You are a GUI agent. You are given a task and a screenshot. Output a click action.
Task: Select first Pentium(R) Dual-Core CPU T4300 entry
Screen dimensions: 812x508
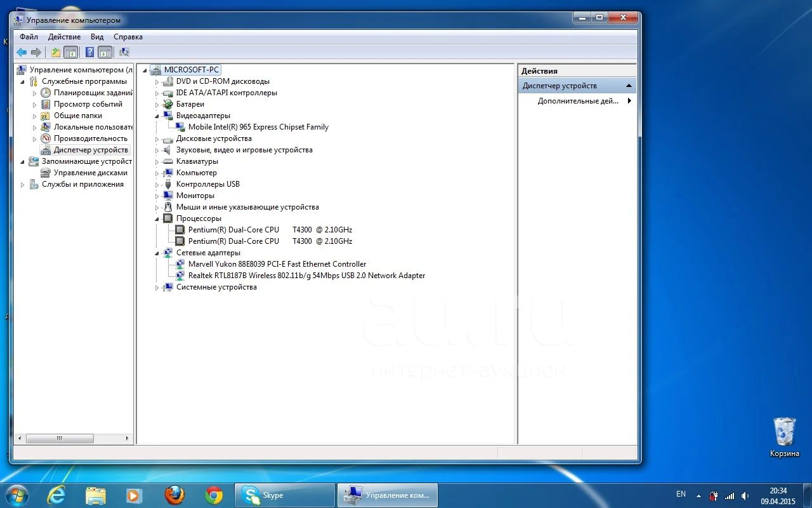click(270, 230)
